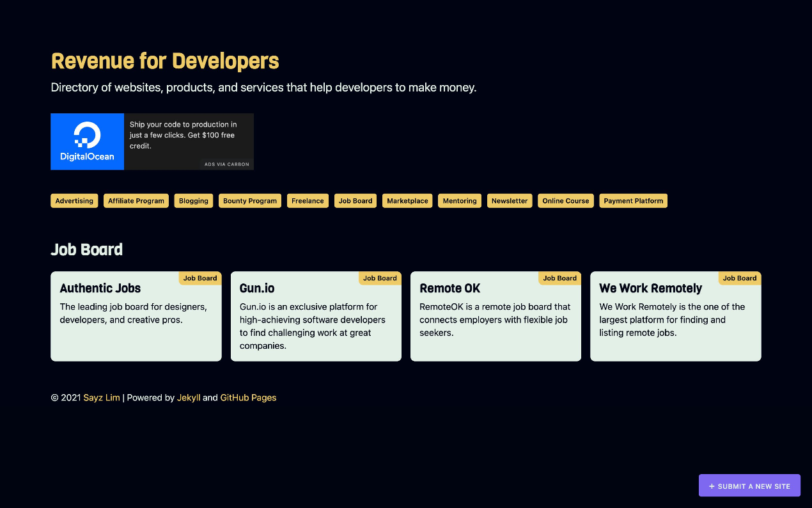Filter sites by Newsletter
The height and width of the screenshot is (508, 812).
tap(509, 200)
